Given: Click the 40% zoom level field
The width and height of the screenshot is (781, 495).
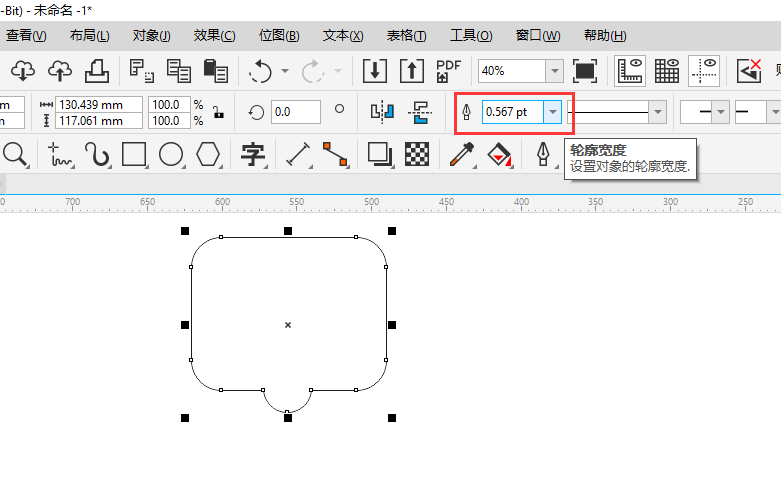Looking at the screenshot, I should [512, 71].
